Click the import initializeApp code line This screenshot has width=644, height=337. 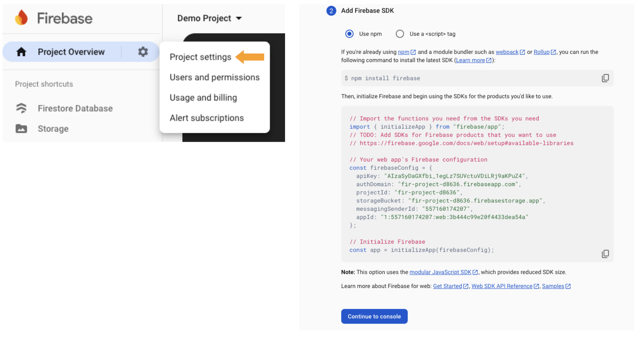pyautogui.click(x=427, y=127)
